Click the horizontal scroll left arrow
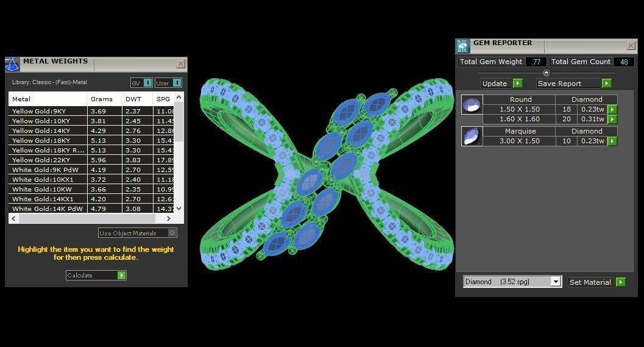Screen dimensions: 644x347 13,219
